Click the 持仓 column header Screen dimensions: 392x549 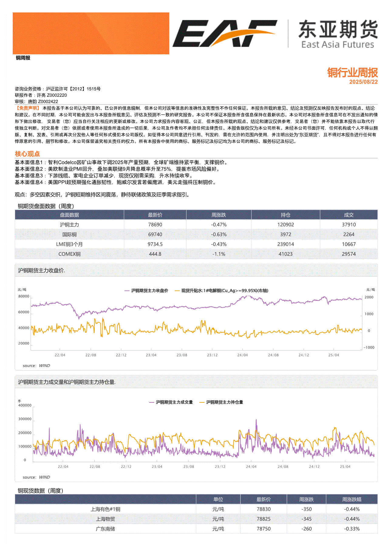click(x=286, y=215)
